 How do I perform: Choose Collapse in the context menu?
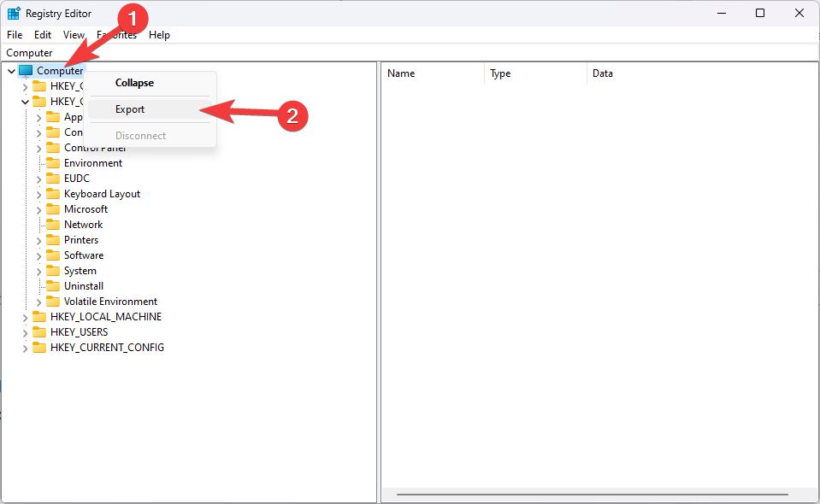[x=134, y=83]
